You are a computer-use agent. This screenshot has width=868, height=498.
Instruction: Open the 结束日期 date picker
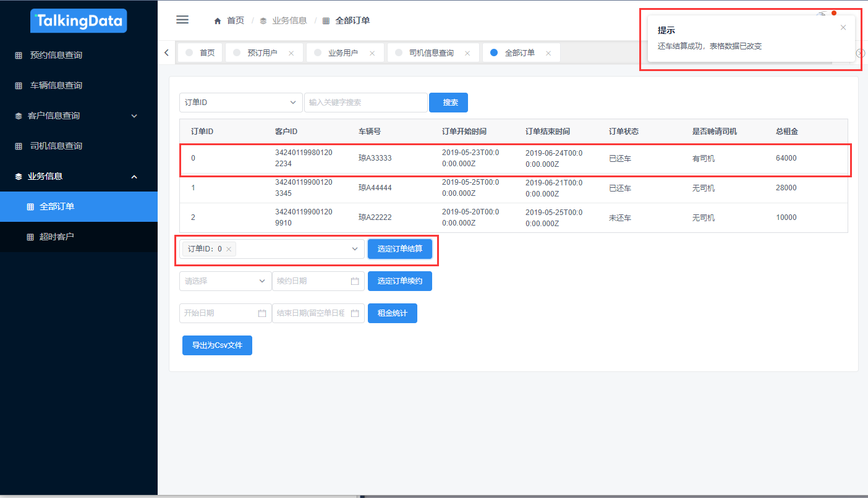[x=318, y=313]
